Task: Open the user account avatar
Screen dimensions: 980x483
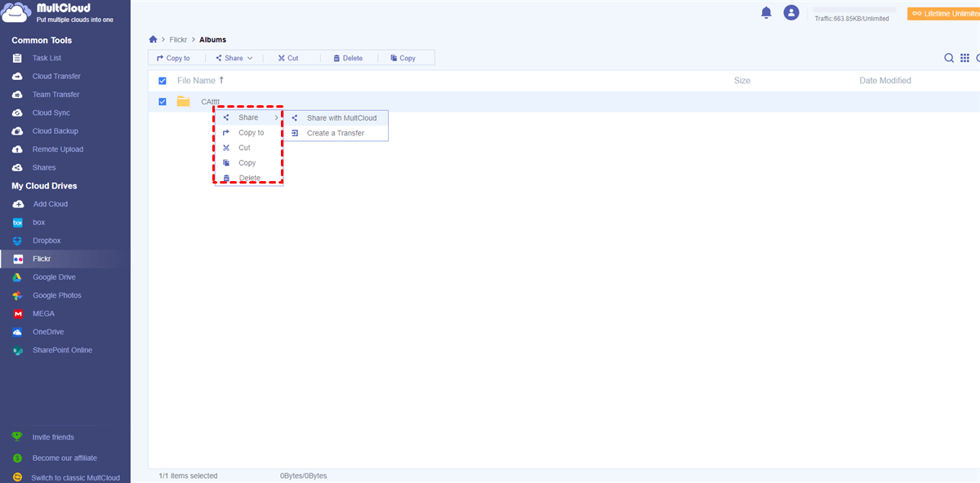Action: (791, 12)
